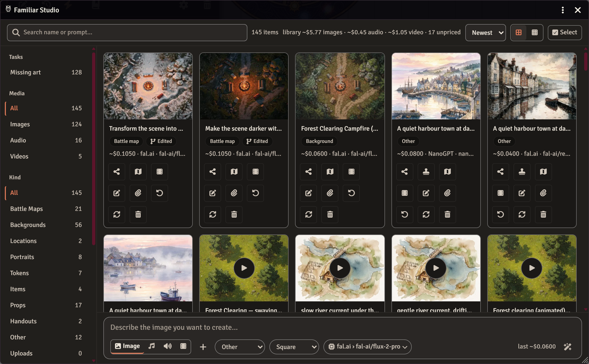The height and width of the screenshot is (364, 589).
Task: Click the circular arrows icon on the "Transform the scene into" card
Action: coord(117,214)
